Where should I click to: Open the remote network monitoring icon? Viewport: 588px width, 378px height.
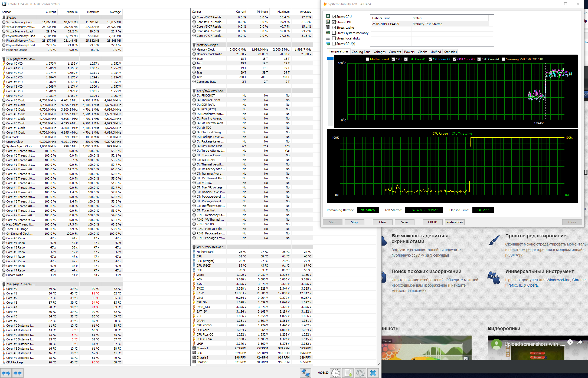coord(305,373)
